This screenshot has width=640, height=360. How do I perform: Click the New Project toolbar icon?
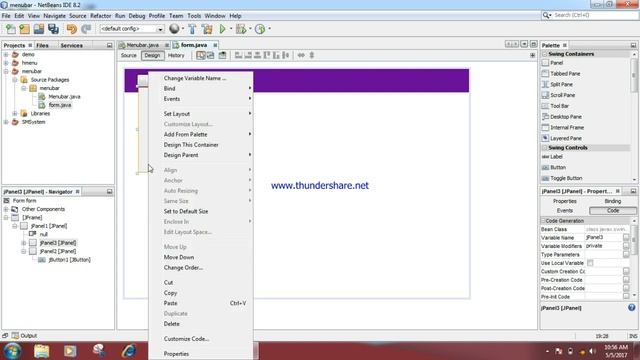24,29
